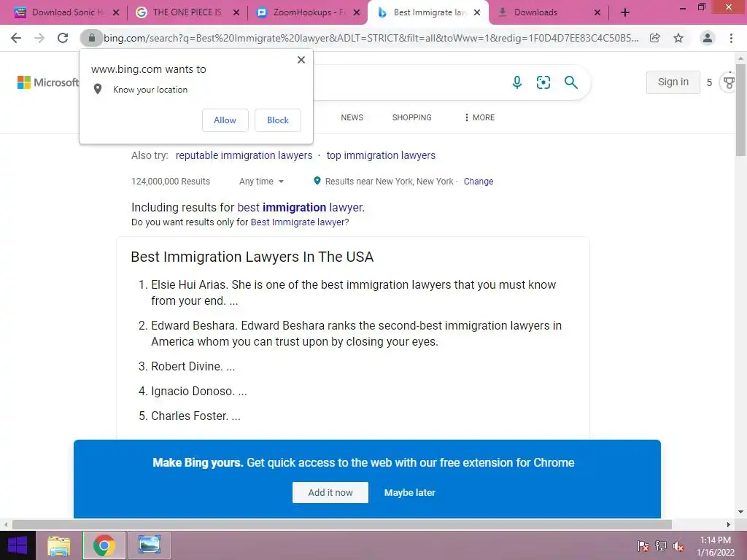This screenshot has width=747, height=560.
Task: Close the ZoomHookups tab
Action: point(356,12)
